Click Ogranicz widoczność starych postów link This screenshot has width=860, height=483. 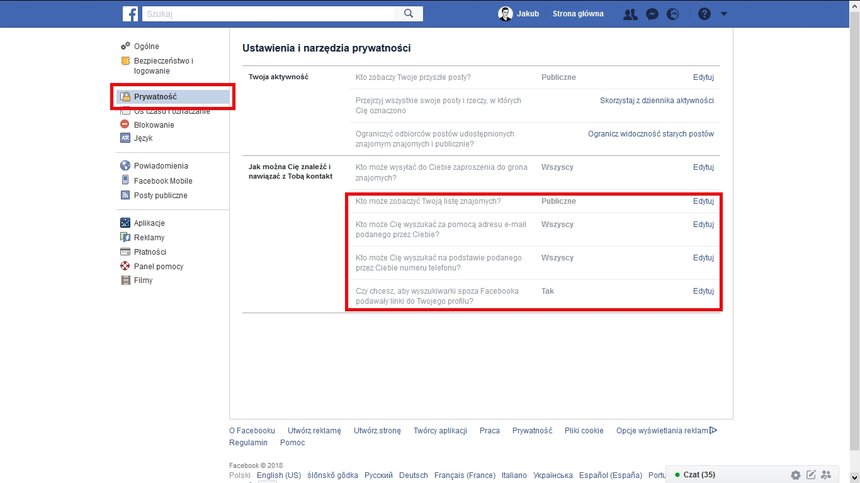coord(650,134)
